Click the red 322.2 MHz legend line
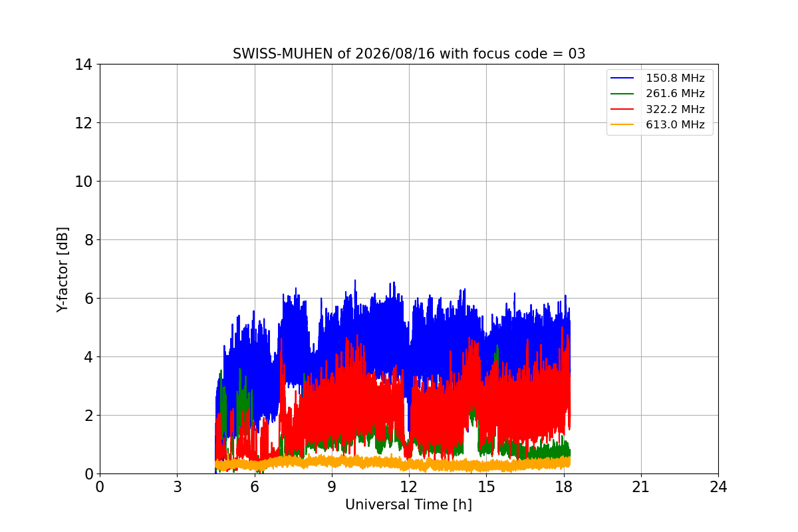 tap(622, 110)
